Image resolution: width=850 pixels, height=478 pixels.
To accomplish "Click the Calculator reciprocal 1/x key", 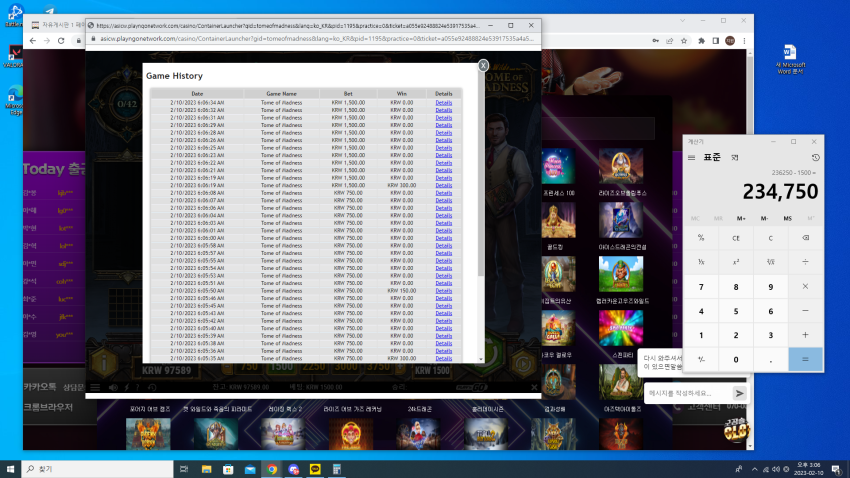I will [x=701, y=262].
